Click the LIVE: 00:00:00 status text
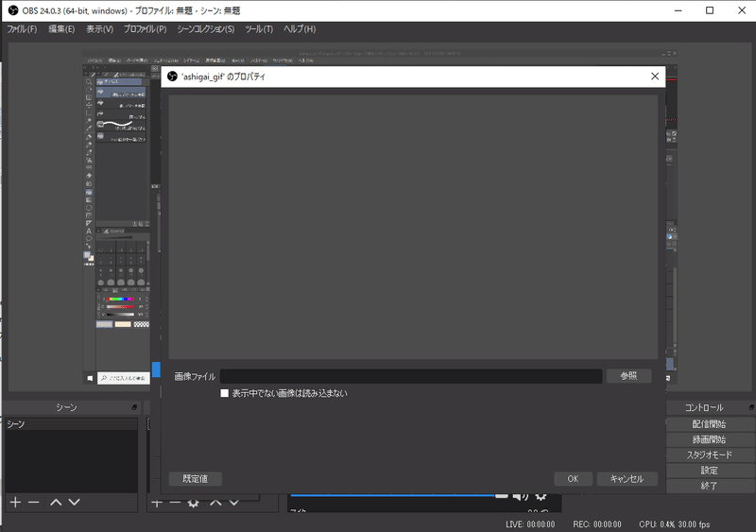 530,524
